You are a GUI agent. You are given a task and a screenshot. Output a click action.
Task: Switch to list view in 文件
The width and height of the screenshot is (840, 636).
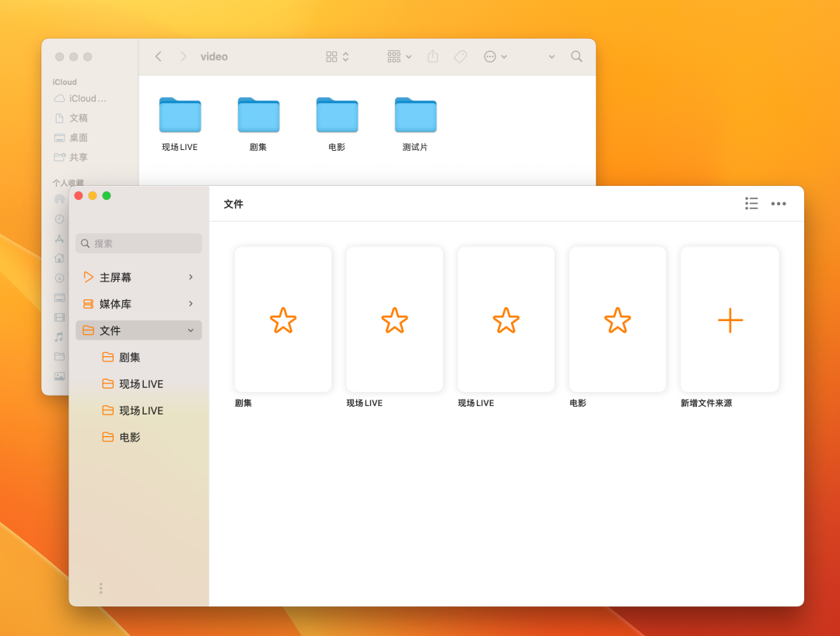point(751,204)
